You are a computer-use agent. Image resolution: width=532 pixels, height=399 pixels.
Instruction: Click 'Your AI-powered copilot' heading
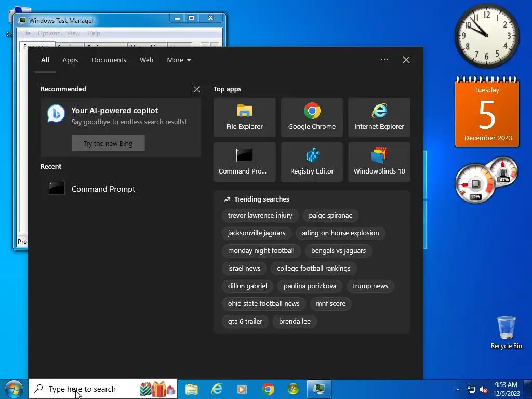click(115, 111)
